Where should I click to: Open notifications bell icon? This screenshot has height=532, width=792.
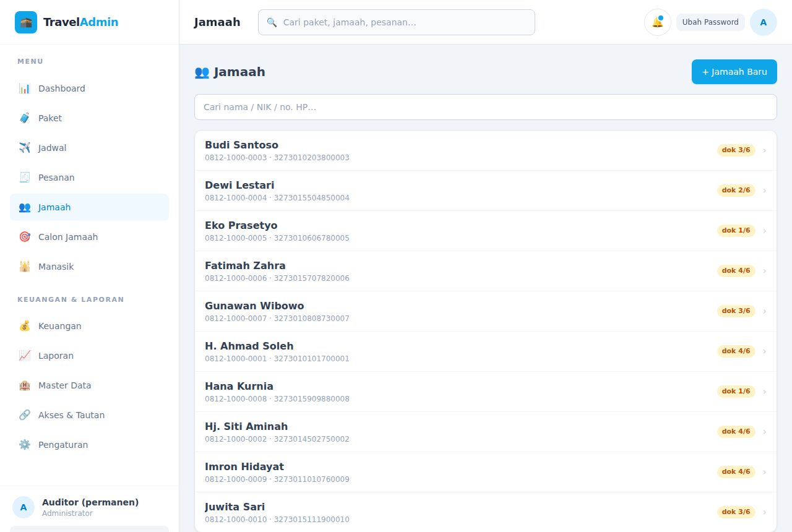click(658, 22)
